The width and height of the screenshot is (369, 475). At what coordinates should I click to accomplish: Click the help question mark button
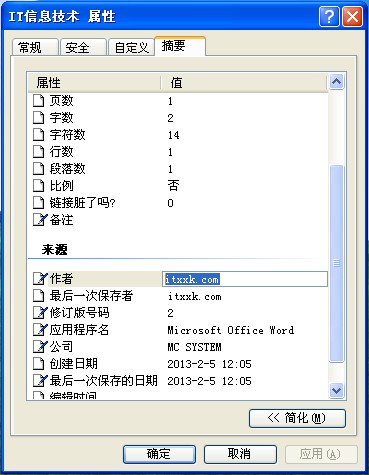pyautogui.click(x=329, y=16)
